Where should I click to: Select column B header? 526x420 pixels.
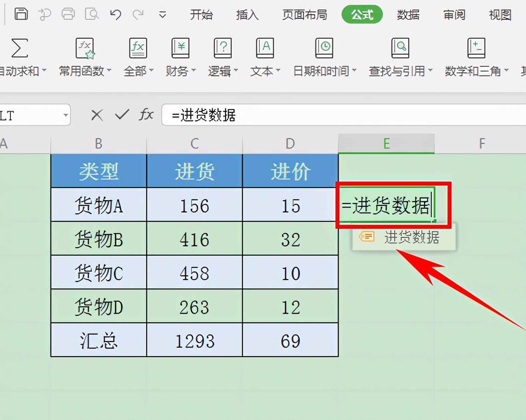(x=98, y=144)
